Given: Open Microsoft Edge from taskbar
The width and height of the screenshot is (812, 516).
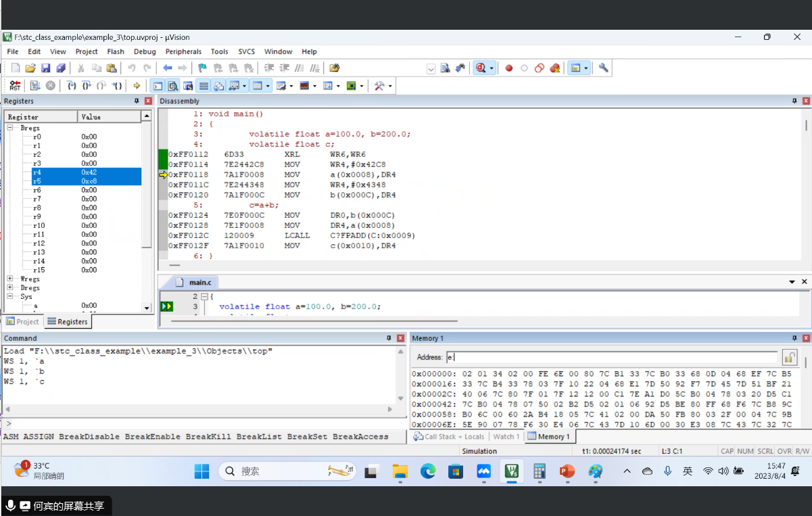Looking at the screenshot, I should (x=428, y=471).
